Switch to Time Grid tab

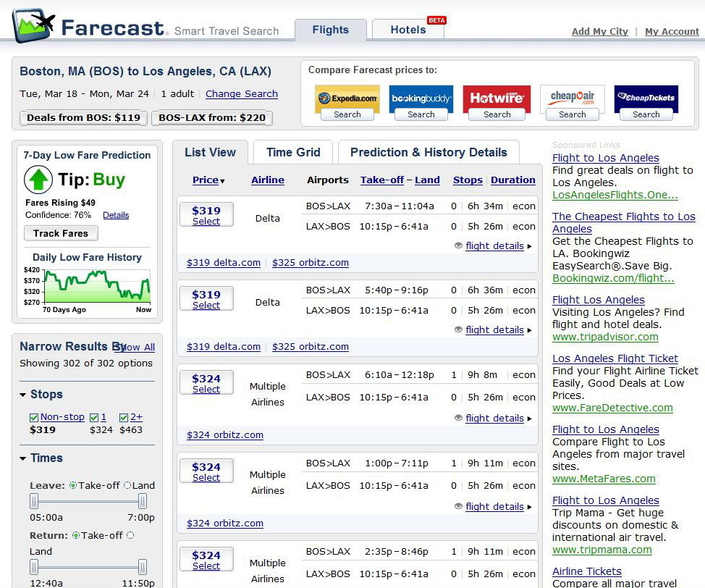tap(293, 153)
